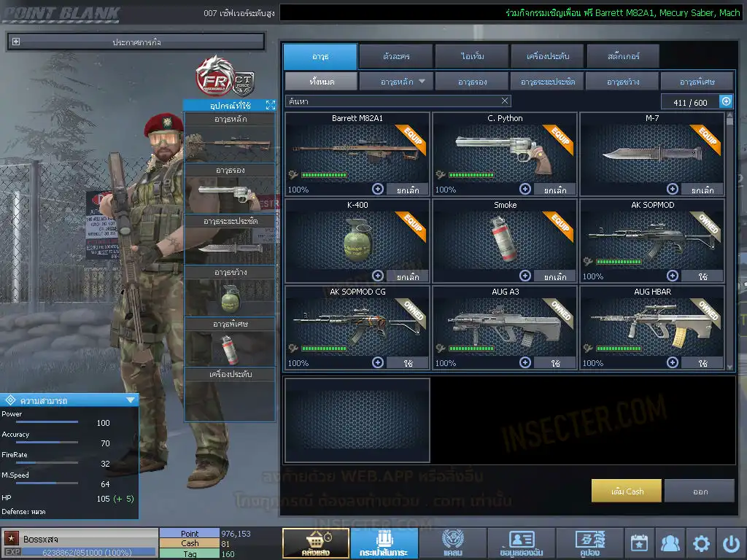Viewport: 747px width, 560px height.
Task: Open the settings gear icon
Action: pos(701,543)
